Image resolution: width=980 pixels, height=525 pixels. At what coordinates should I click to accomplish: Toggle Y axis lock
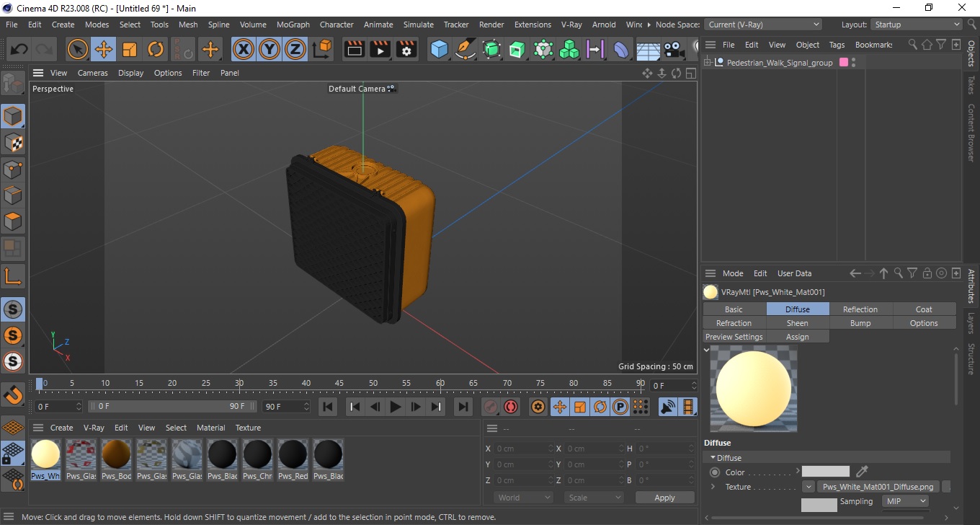[269, 50]
